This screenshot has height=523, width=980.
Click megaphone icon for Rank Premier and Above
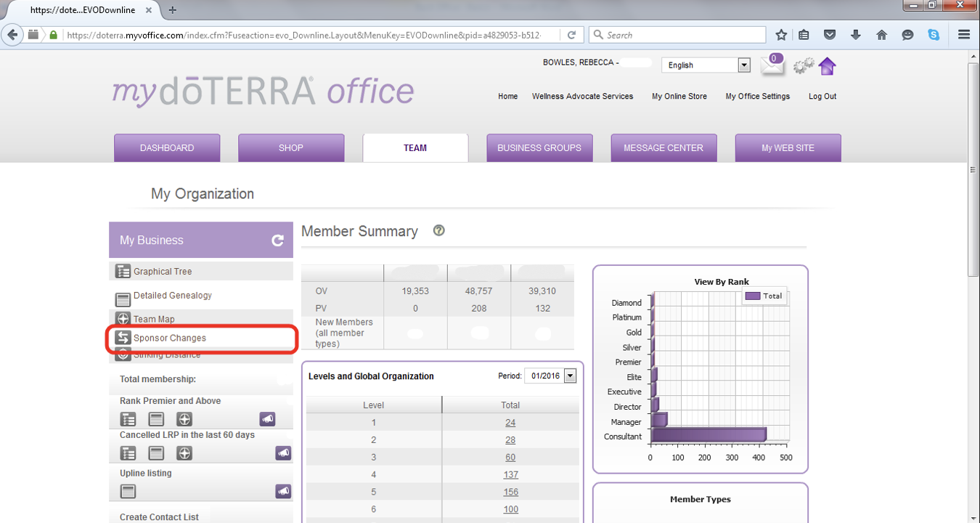point(267,419)
